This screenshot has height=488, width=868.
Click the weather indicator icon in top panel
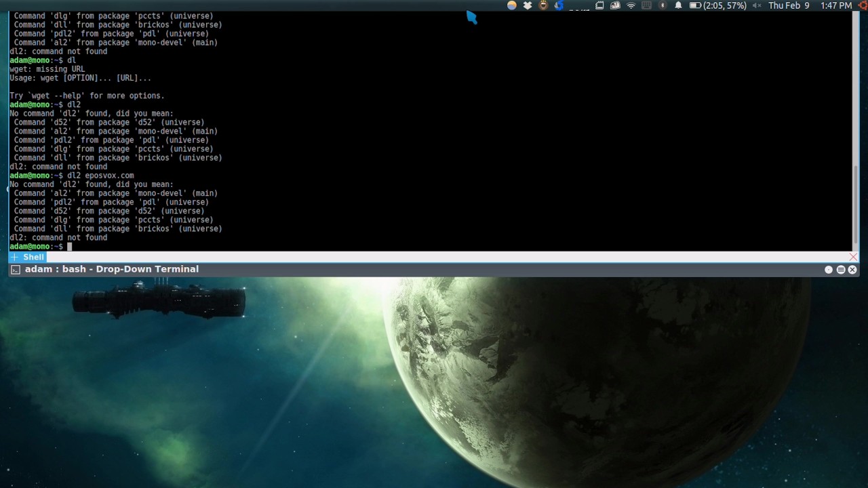tap(512, 5)
